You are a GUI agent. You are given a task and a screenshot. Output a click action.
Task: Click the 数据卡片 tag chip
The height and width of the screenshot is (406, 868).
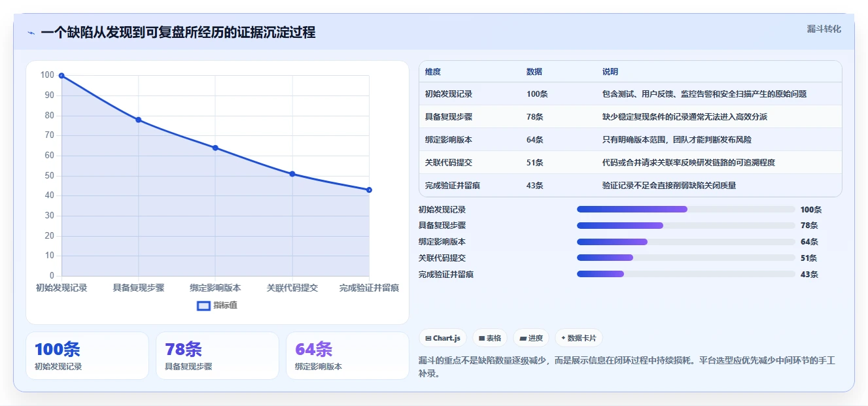pyautogui.click(x=579, y=338)
